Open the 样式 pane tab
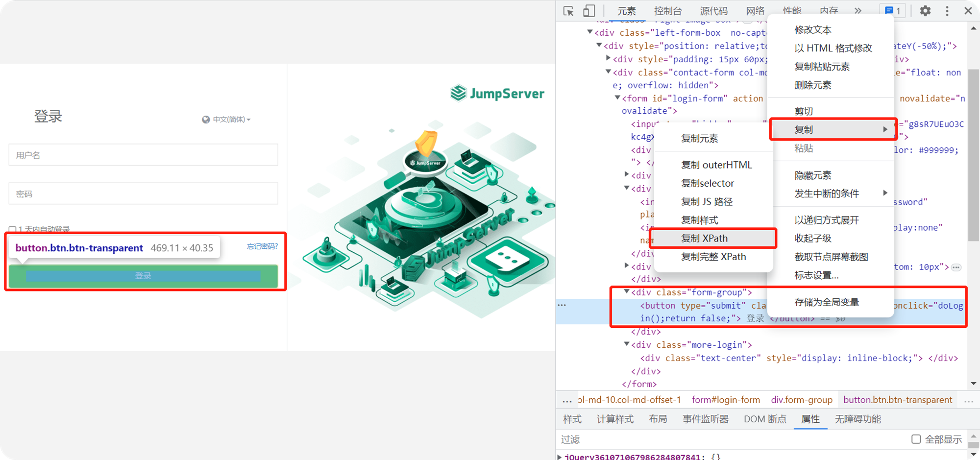Viewport: 980px width, 460px height. 572,419
